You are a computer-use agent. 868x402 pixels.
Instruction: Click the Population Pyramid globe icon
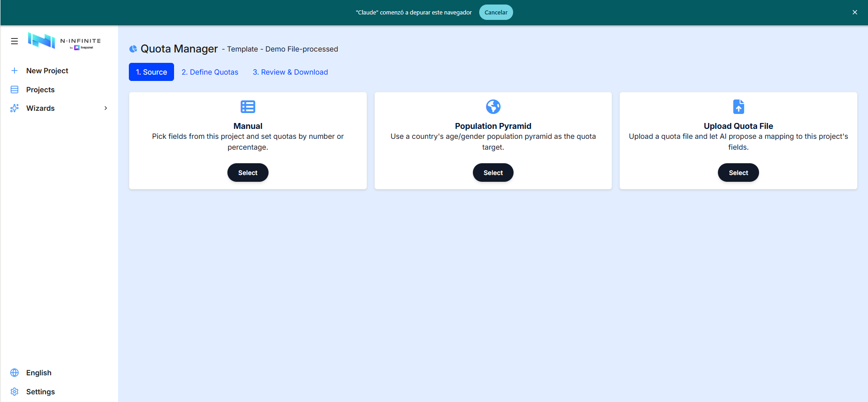pos(493,107)
